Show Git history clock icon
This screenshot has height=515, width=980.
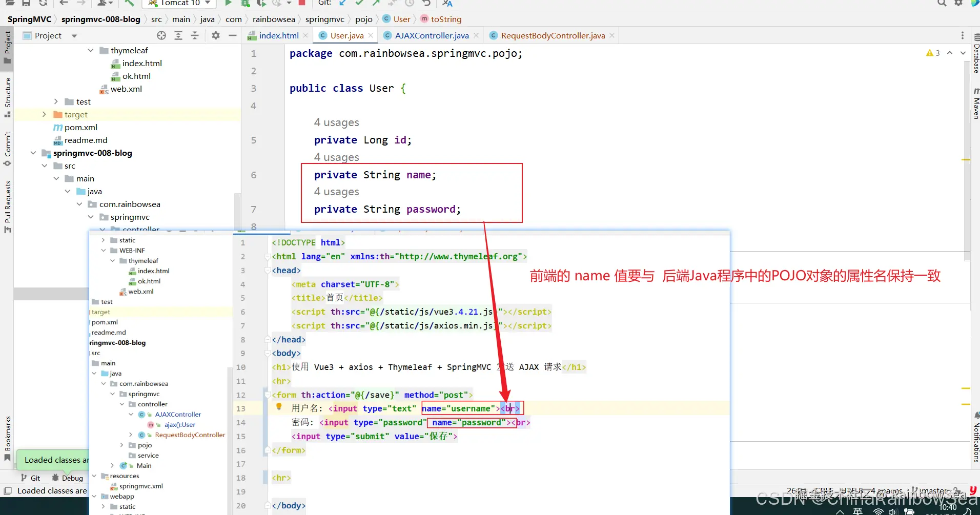410,3
